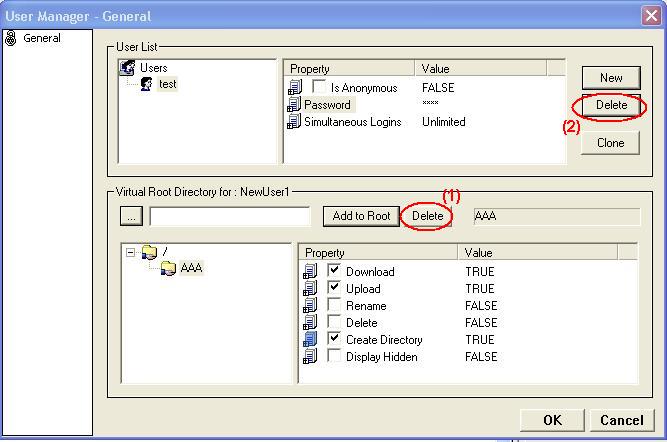667x442 pixels.
Task: Collapse the root directory tree node
Action: [130, 252]
